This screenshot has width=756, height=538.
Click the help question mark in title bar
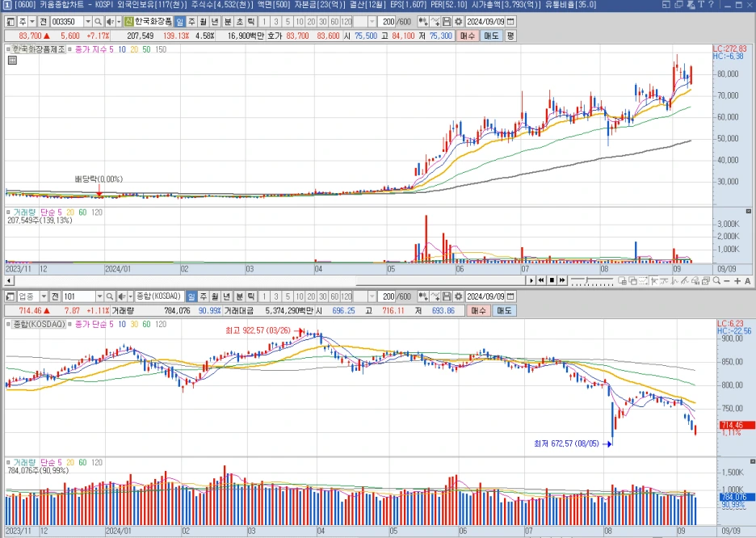click(x=711, y=4)
